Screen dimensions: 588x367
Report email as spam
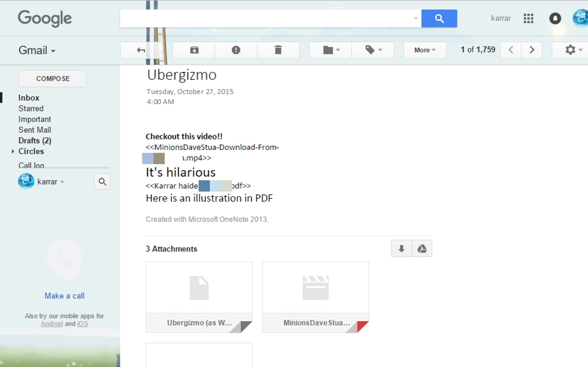(x=236, y=50)
